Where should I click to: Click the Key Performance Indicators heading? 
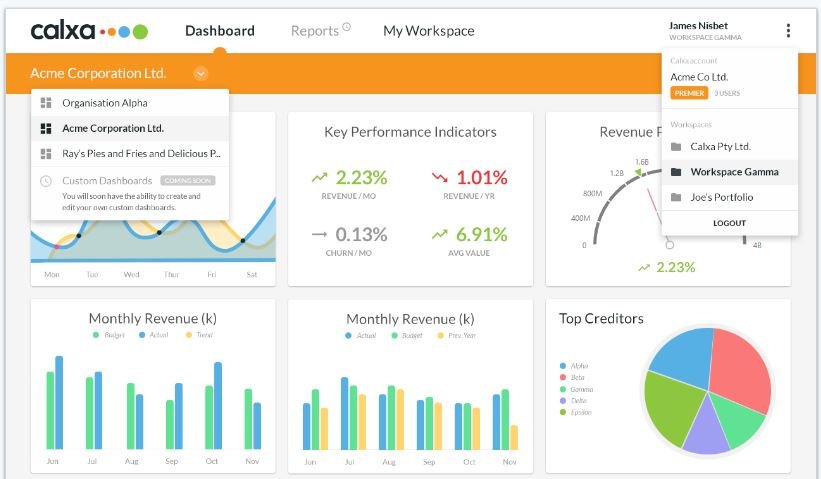pos(410,132)
